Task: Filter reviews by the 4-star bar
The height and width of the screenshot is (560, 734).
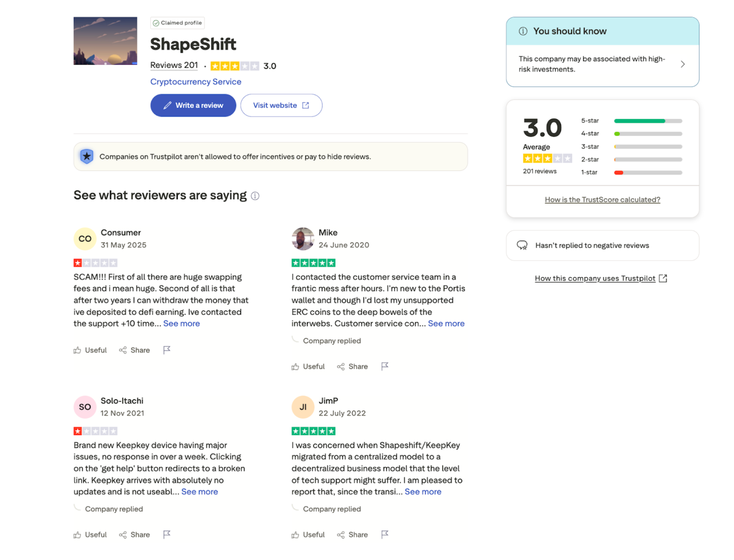Action: (648, 134)
